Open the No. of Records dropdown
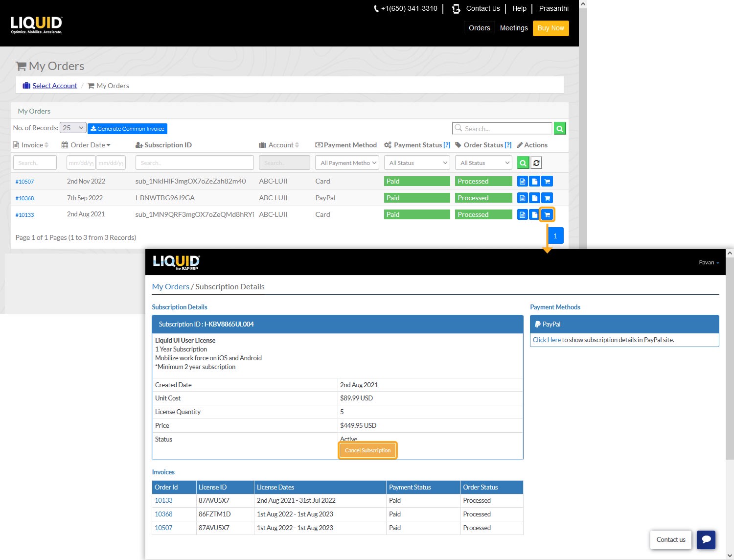The image size is (734, 560). pos(73,128)
